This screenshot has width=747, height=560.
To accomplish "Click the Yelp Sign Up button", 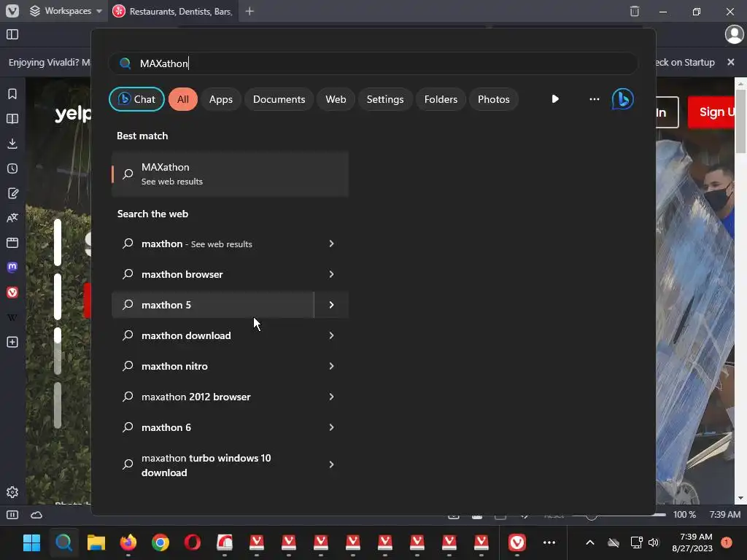I will (x=712, y=112).
